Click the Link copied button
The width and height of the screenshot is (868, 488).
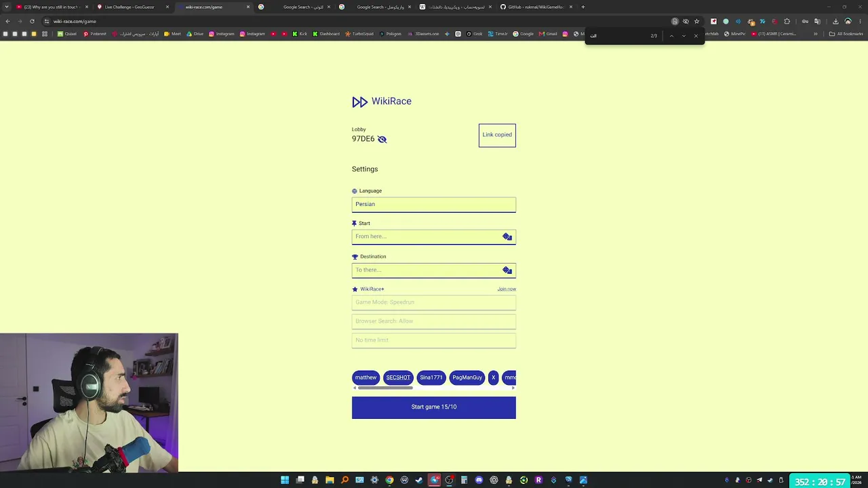tap(497, 135)
